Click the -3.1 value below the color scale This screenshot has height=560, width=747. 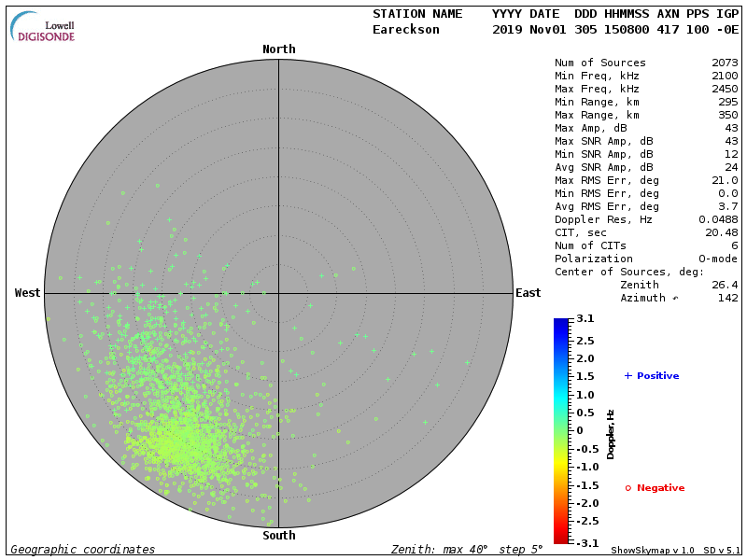pyautogui.click(x=585, y=542)
